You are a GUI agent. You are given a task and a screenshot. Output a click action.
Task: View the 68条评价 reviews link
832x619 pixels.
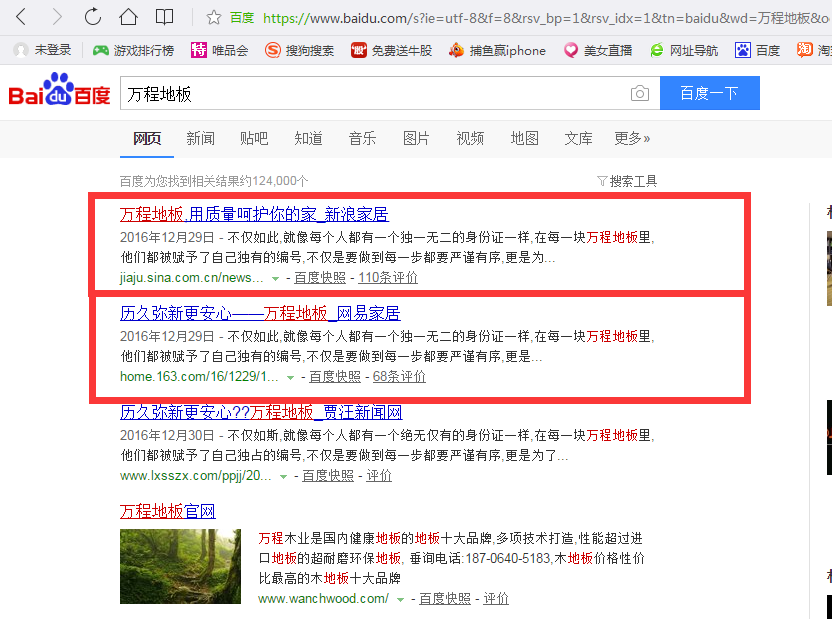click(399, 377)
